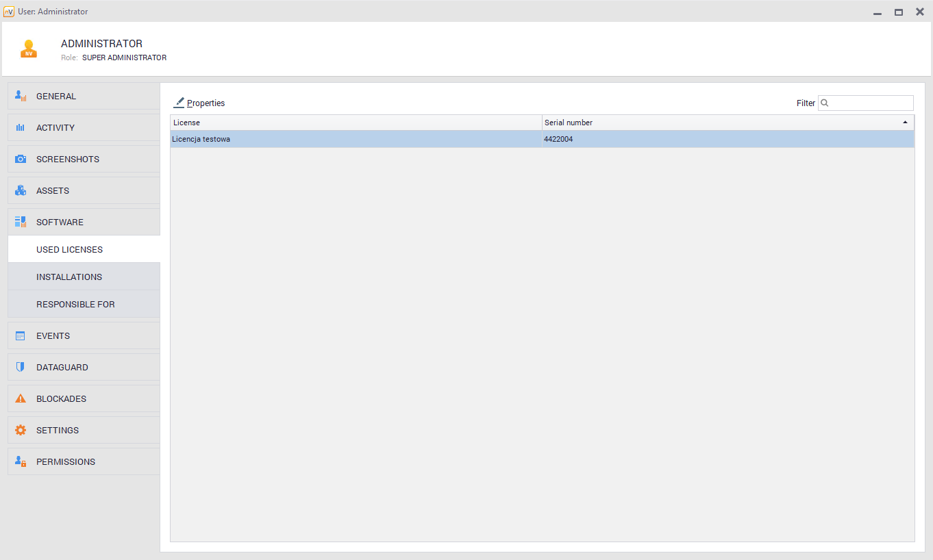Click the General person icon in sidebar
Image resolution: width=933 pixels, height=560 pixels.
point(21,97)
